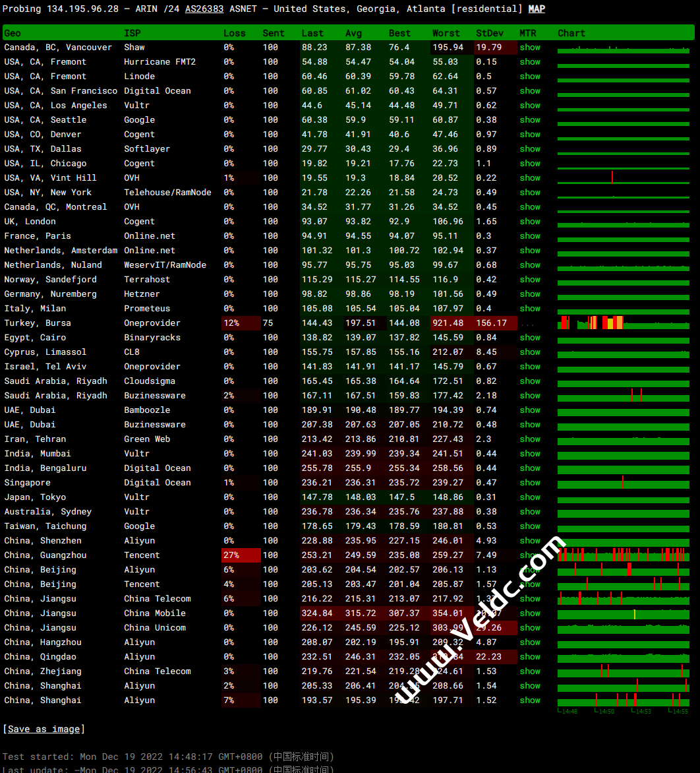
Task: Show MTR for Seattle Google row
Action: 529,120
